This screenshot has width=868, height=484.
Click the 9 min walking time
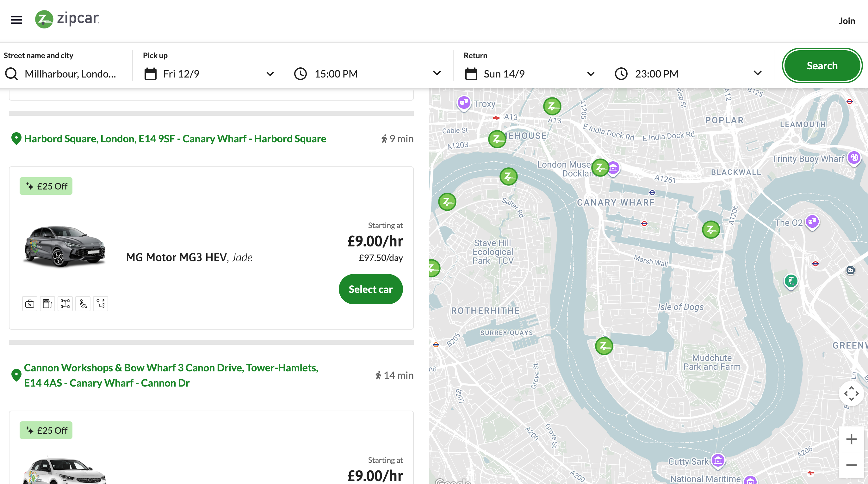point(397,139)
